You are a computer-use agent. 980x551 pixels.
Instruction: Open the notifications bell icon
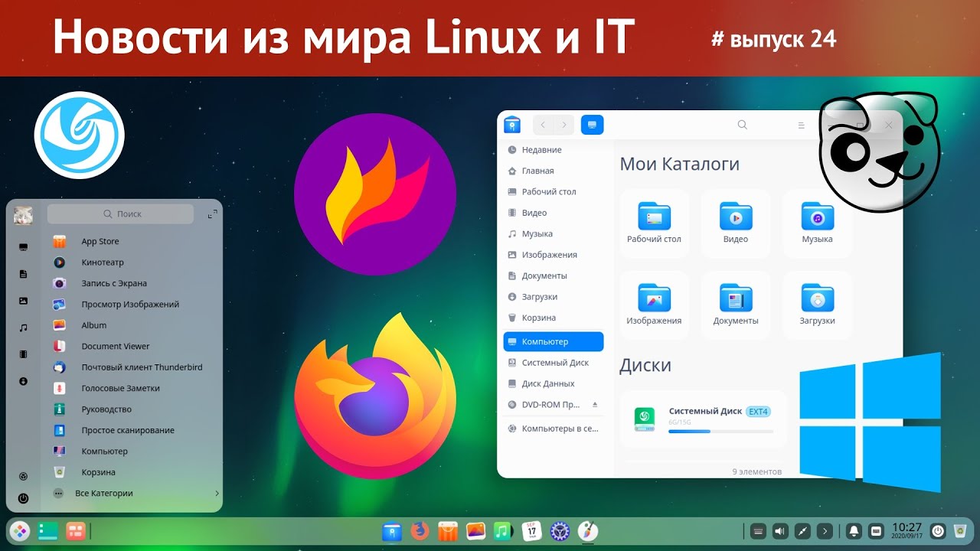[854, 531]
